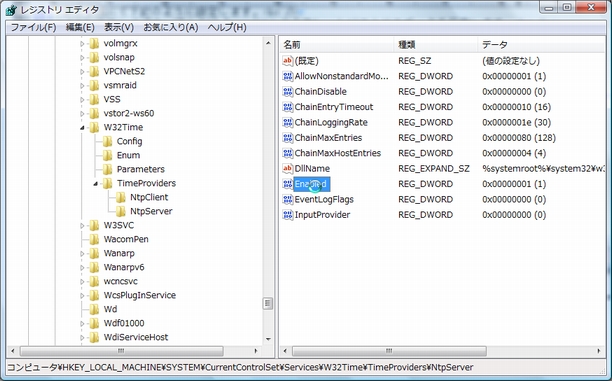Screen dimensions: 612x381
Task: Click the DWORD icon next to ChainMaxEntries
Action: (288, 138)
